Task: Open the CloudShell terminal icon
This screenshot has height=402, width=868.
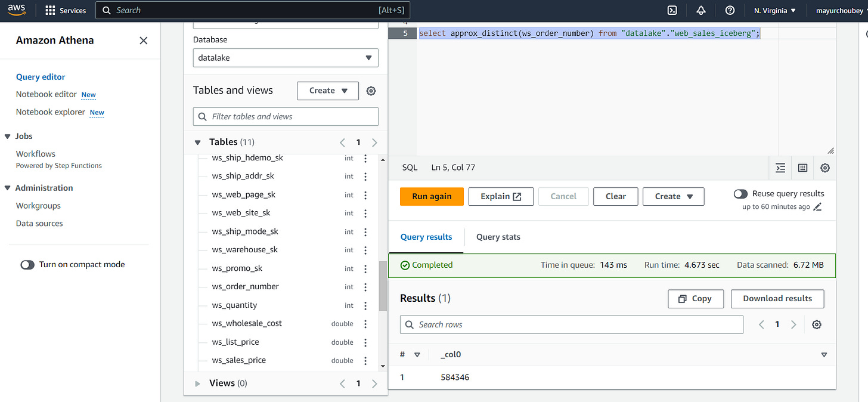Action: (672, 10)
